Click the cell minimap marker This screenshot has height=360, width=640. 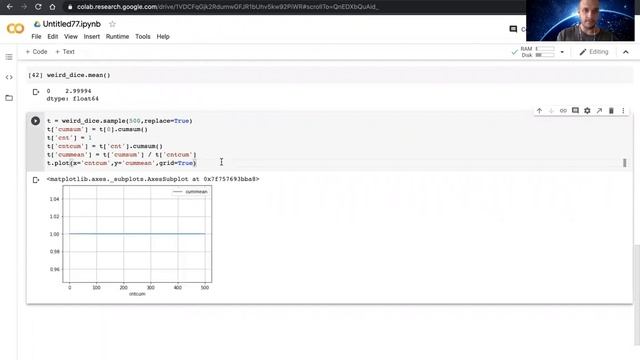(624, 163)
